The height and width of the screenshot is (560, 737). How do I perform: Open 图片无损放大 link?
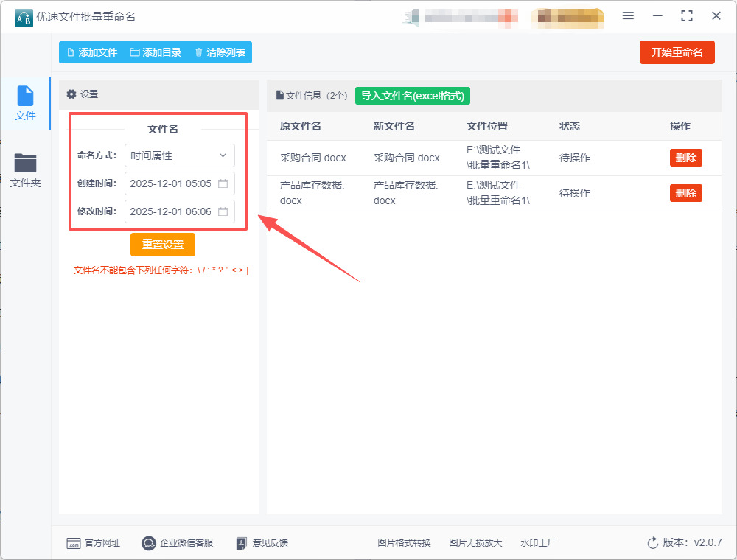click(475, 543)
